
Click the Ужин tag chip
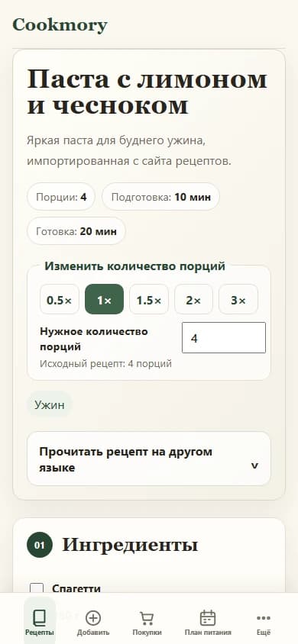[50, 405]
